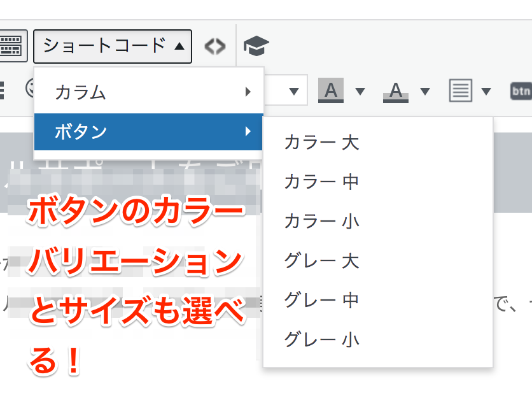Expand the background color dropdown arrow
Image resolution: width=532 pixels, height=400 pixels.
(x=360, y=91)
